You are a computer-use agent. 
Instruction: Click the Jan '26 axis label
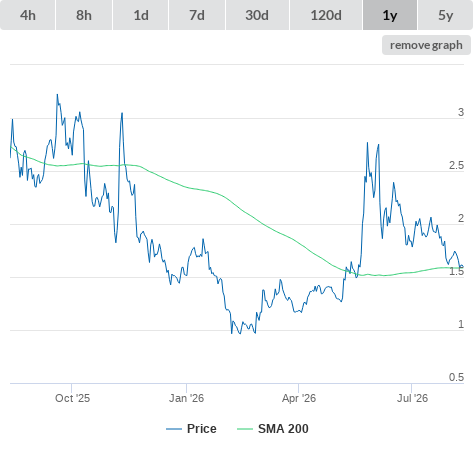186,398
